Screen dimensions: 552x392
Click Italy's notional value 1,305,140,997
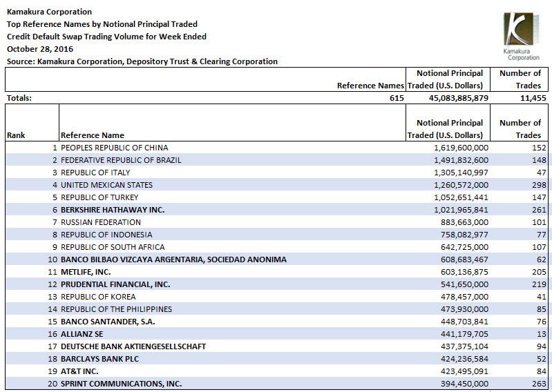(461, 173)
